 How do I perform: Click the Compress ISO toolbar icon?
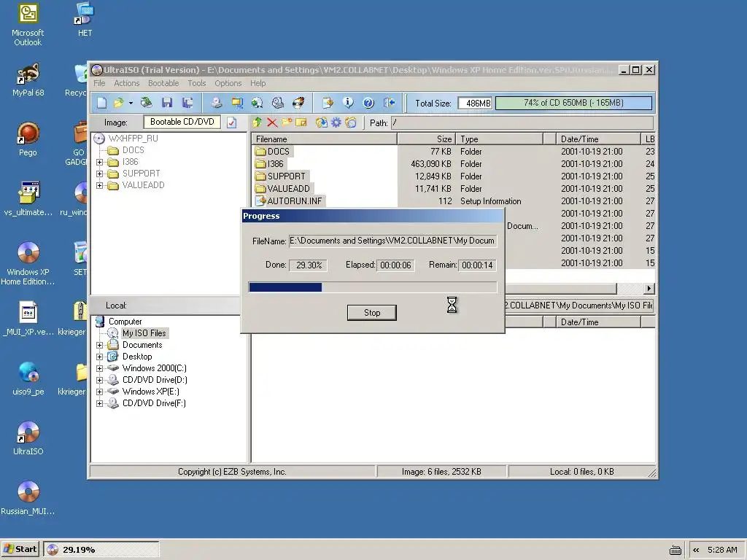pos(237,103)
